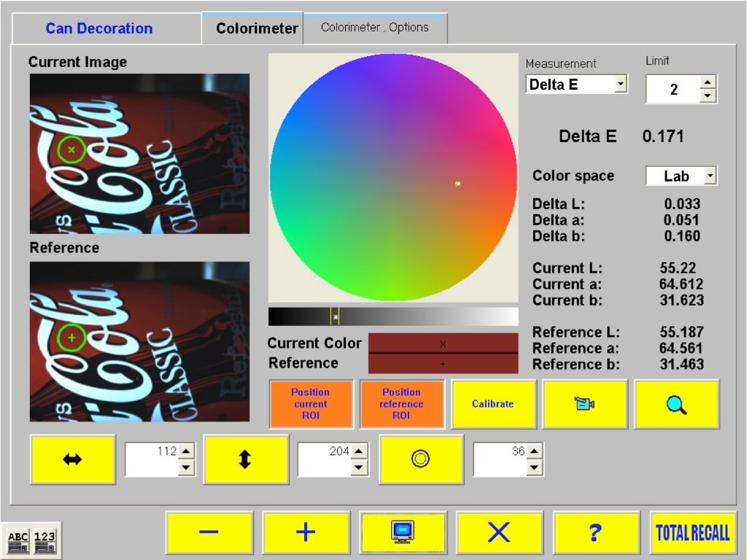Expand the Measurement Delta E dropdown
The width and height of the screenshot is (747, 560).
point(620,85)
